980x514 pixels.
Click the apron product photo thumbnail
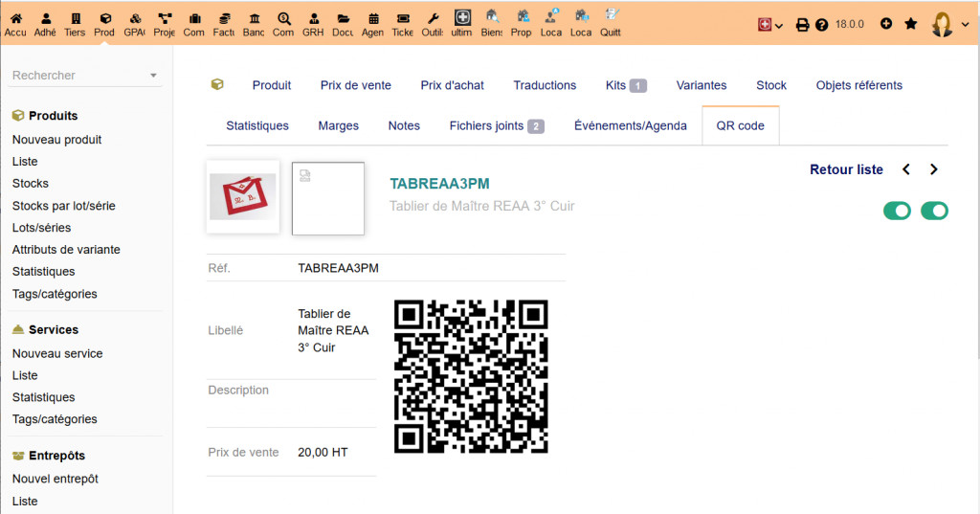coord(243,196)
